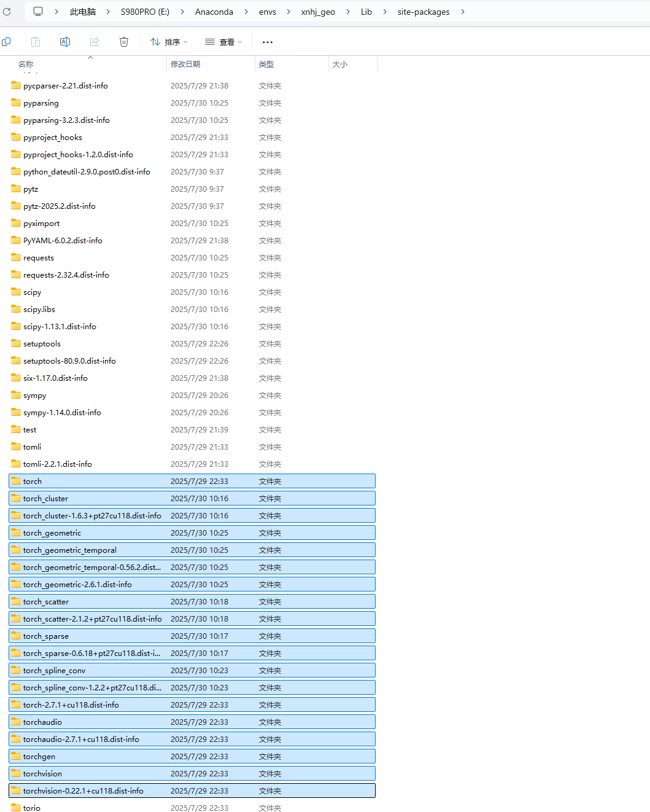Click folder icon of sympy-1.14.0.dist-info row
Viewport: 650px width, 812px height.
(16, 412)
